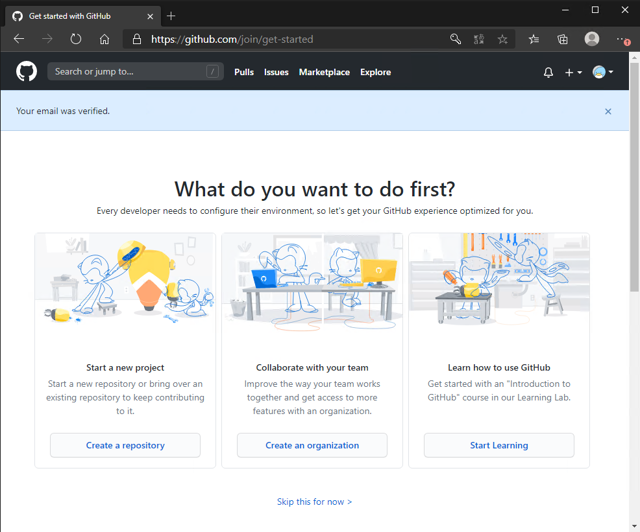Click the Start a new project illustration

[x=125, y=284]
